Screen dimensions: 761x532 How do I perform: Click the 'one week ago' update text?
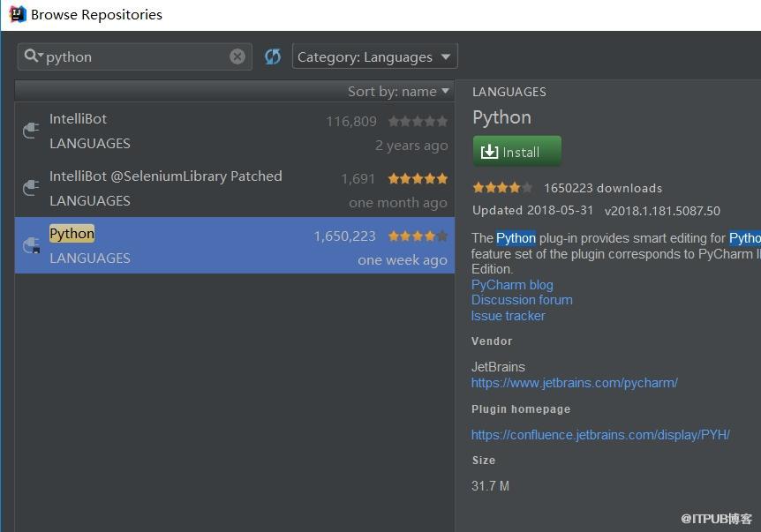point(403,260)
